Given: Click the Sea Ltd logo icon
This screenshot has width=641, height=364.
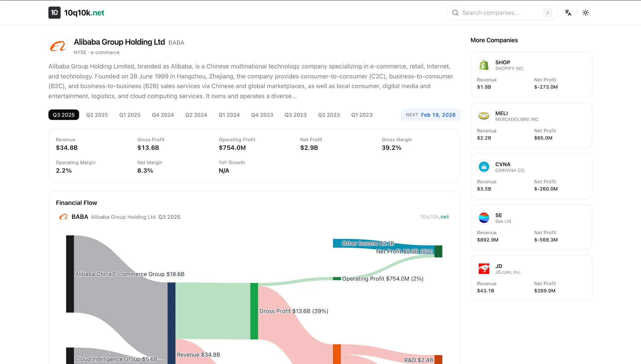Looking at the screenshot, I should click(484, 218).
